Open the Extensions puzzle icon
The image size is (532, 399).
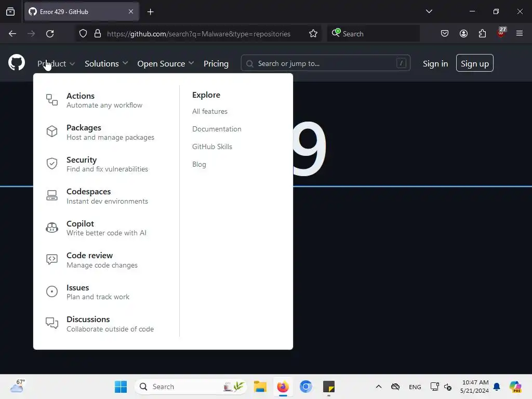coord(482,34)
